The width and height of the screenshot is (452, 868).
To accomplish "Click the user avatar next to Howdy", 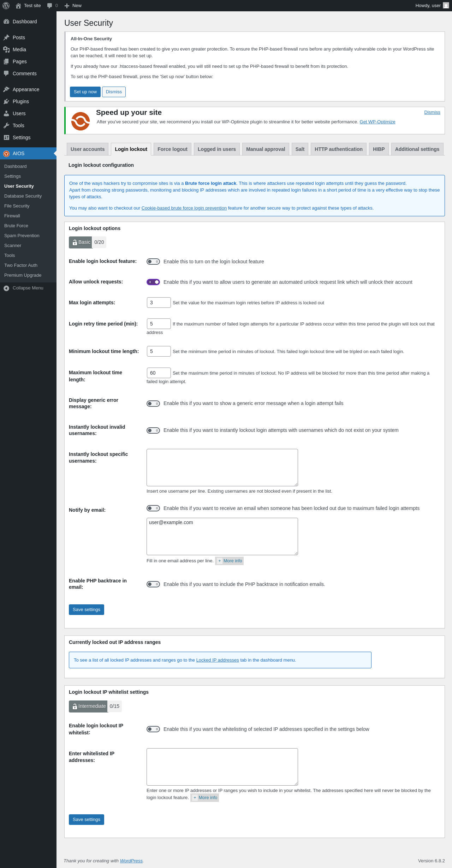I will click(x=446, y=6).
